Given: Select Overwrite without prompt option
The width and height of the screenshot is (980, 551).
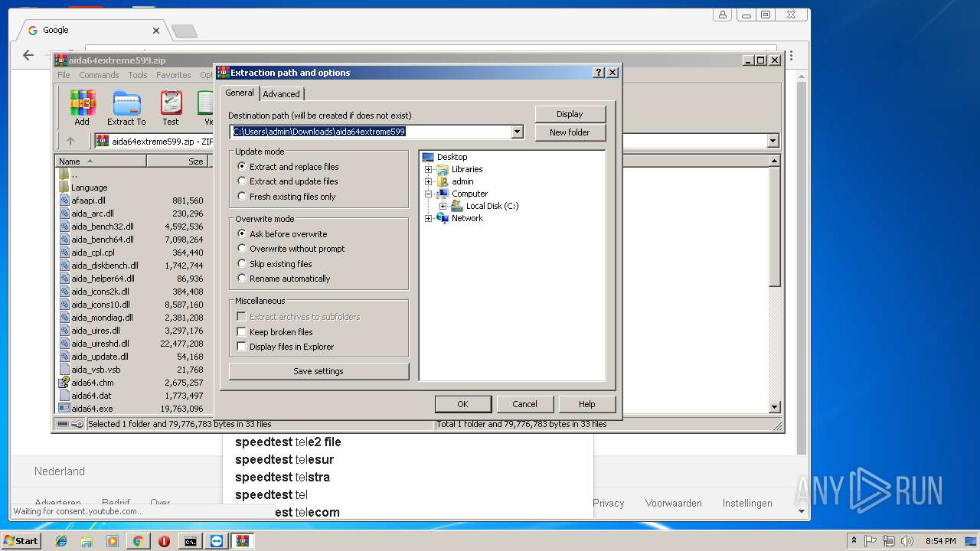Looking at the screenshot, I should (x=242, y=248).
